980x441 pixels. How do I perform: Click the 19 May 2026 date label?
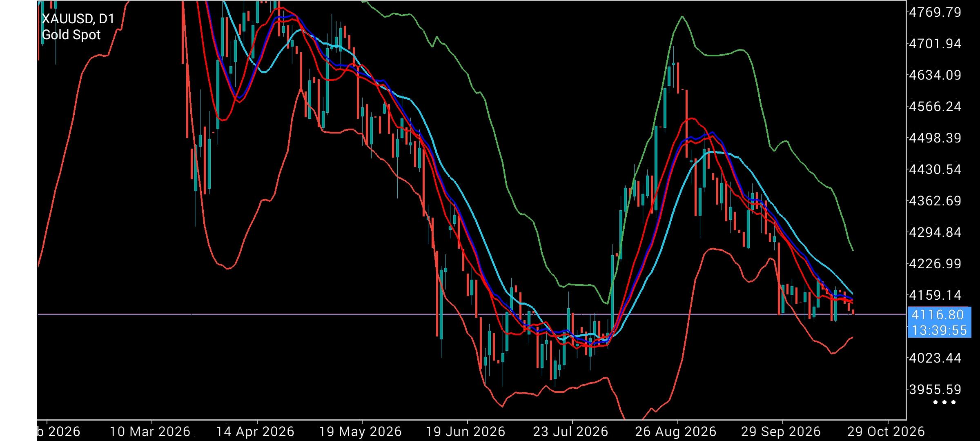click(360, 432)
